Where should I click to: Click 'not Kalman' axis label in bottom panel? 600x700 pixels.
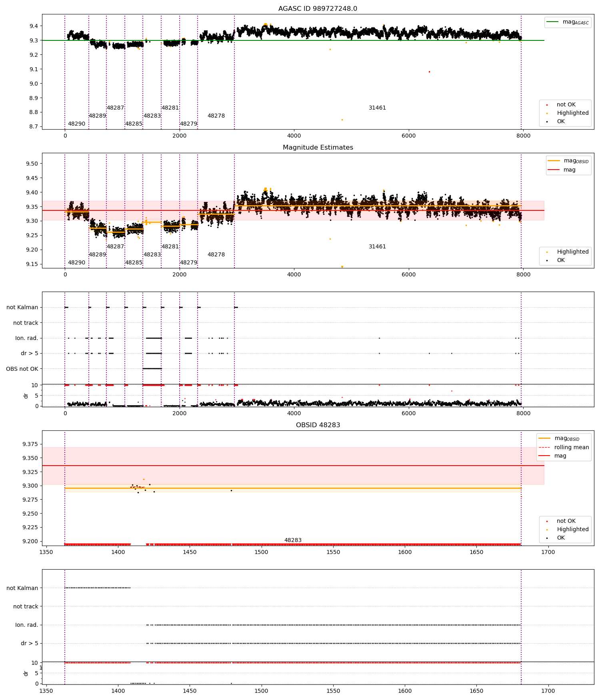(22, 588)
